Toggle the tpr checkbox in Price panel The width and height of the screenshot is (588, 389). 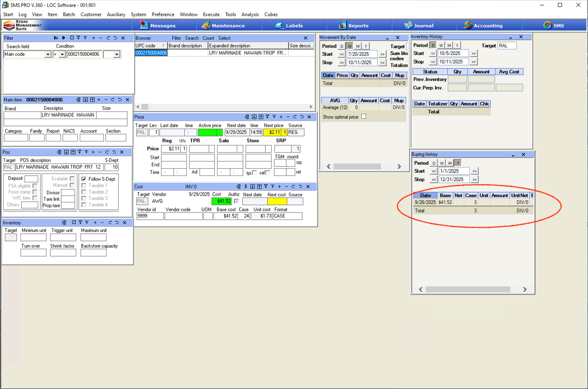coord(254,173)
